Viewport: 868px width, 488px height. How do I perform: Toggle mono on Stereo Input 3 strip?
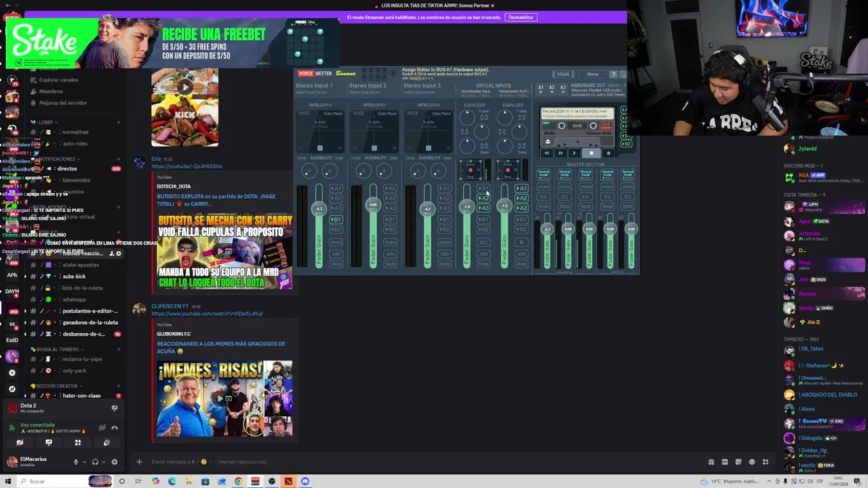tap(444, 242)
